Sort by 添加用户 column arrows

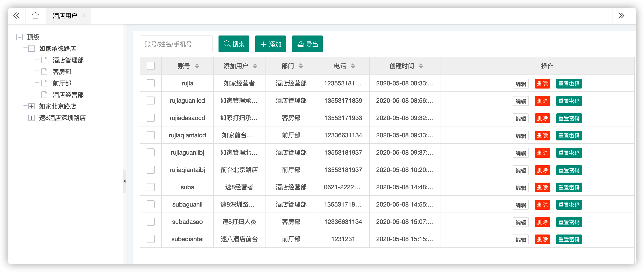pyautogui.click(x=255, y=66)
